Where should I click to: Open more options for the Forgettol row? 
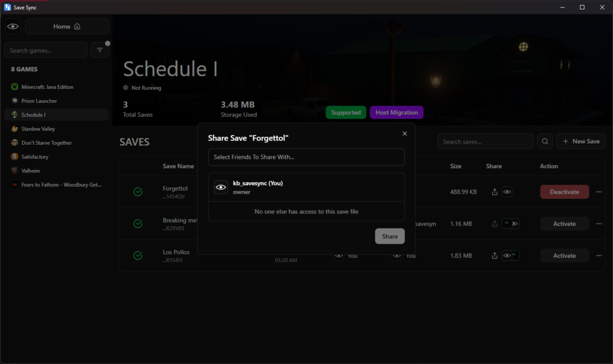point(599,192)
